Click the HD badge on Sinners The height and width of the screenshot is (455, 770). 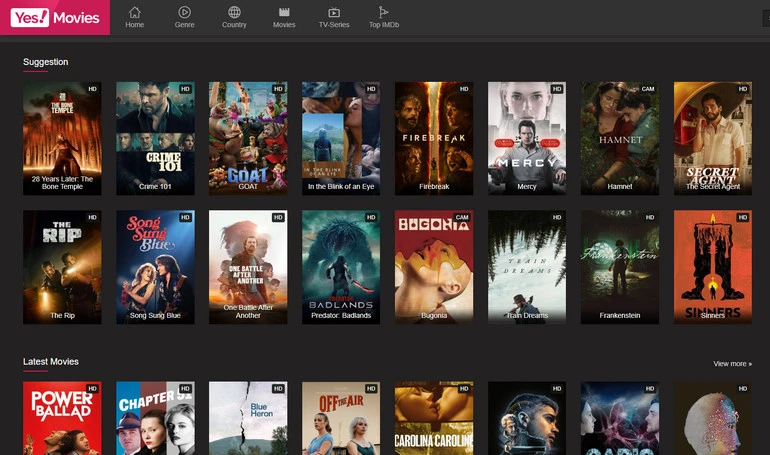click(742, 217)
